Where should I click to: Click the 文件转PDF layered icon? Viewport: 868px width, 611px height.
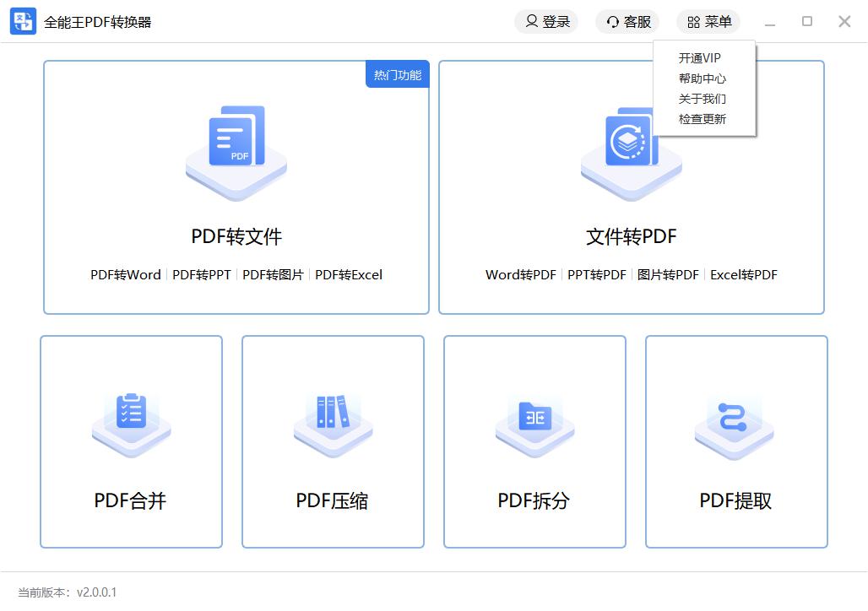point(629,145)
